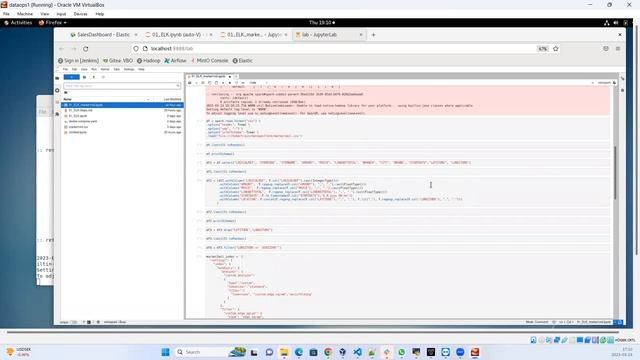Click the notebook vertical scrollbar
Image resolution: width=640 pixels, height=360 pixels.
click(615, 173)
